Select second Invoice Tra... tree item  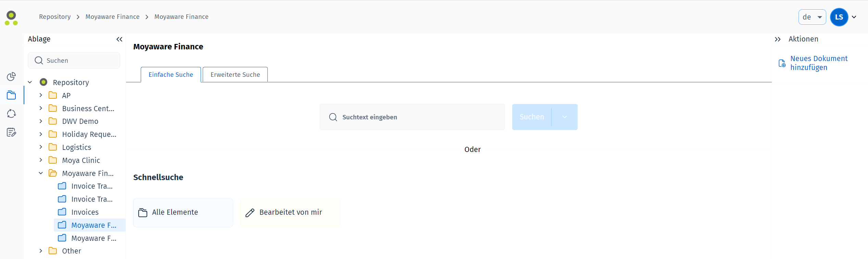coord(90,199)
